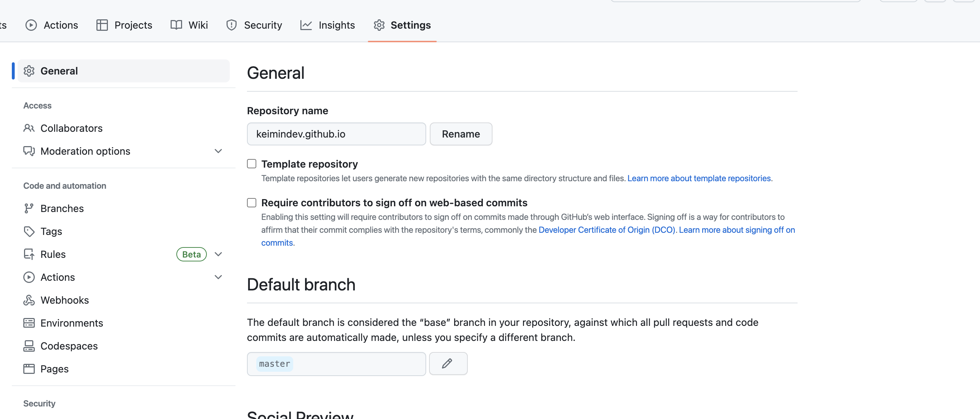Enable the Template repository checkbox
Image resolution: width=980 pixels, height=419 pixels.
coord(252,164)
